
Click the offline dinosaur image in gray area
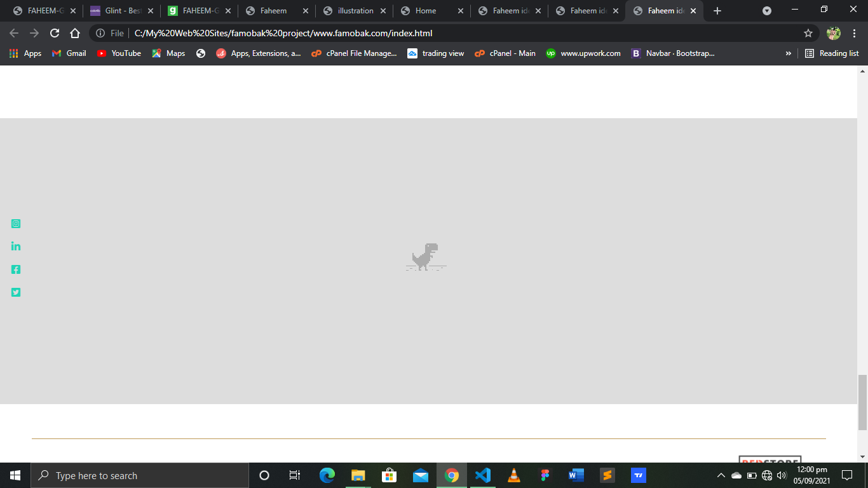426,257
